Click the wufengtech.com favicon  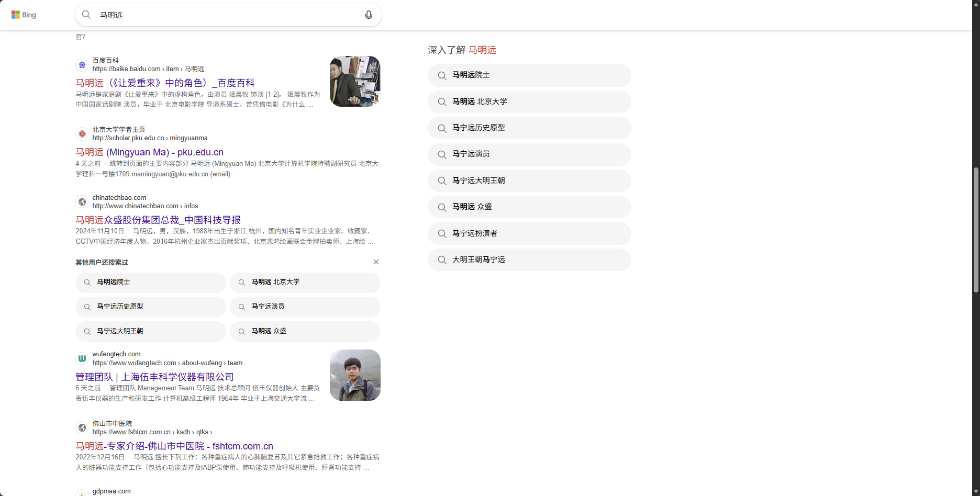[82, 358]
